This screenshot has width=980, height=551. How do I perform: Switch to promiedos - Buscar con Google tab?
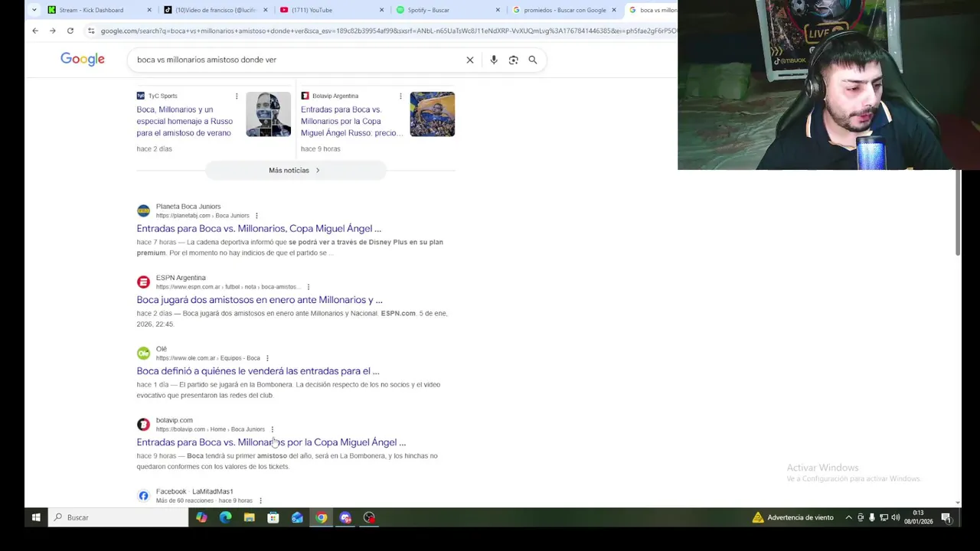(565, 10)
